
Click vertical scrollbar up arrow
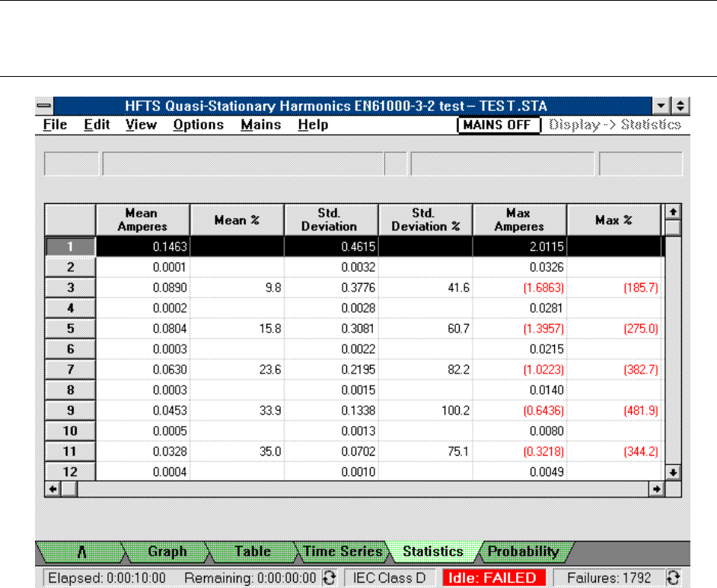pos(672,211)
